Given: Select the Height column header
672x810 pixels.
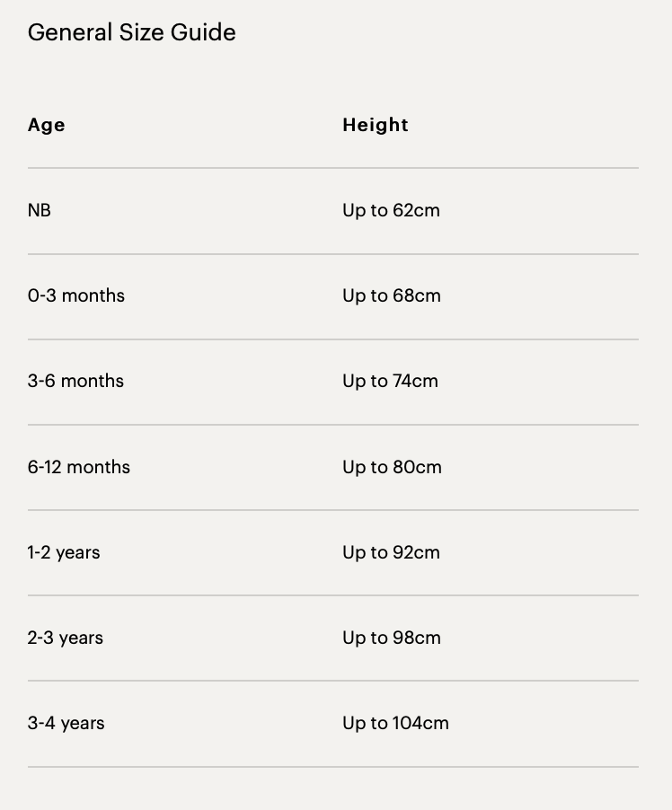Looking at the screenshot, I should pos(376,125).
